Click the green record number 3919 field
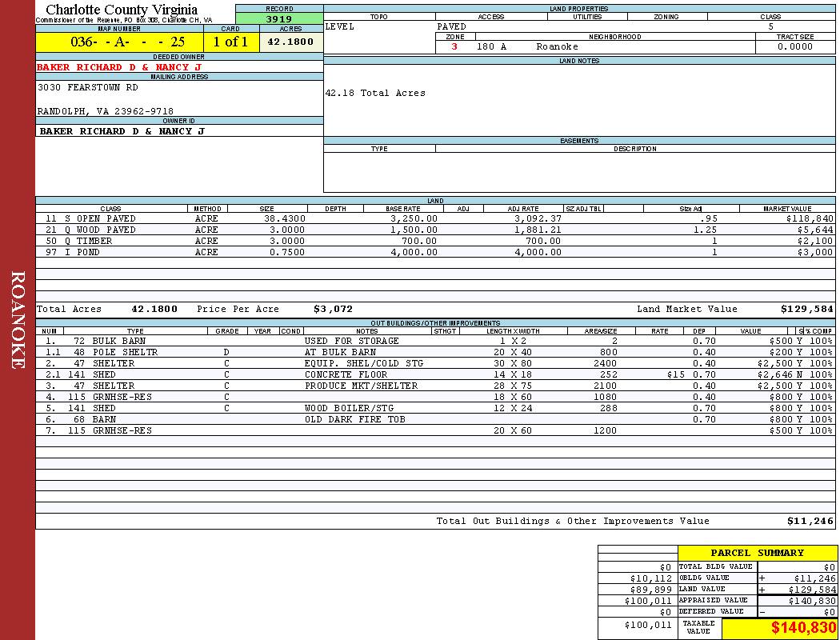840x640 pixels. pos(279,19)
